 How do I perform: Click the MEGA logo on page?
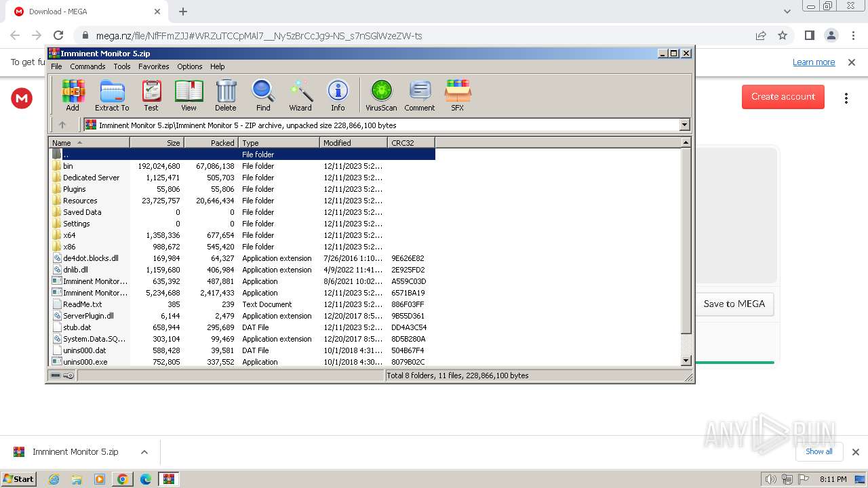pos(22,98)
